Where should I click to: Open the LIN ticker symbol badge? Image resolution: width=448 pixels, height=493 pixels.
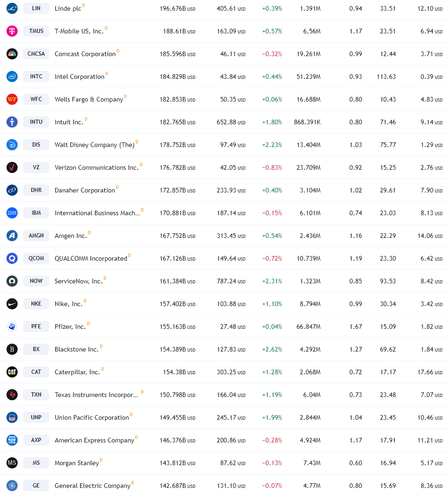[x=36, y=8]
